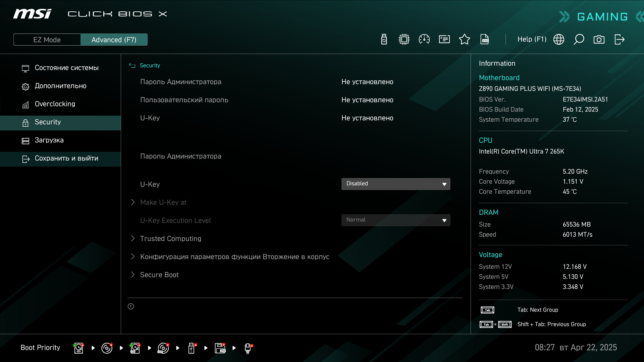This screenshot has height=362, width=644.
Task: Click the globe language icon
Action: tap(559, 39)
